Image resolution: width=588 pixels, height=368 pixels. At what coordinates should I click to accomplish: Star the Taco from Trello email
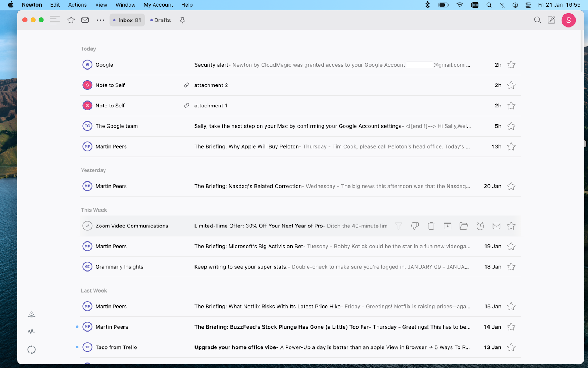(511, 347)
